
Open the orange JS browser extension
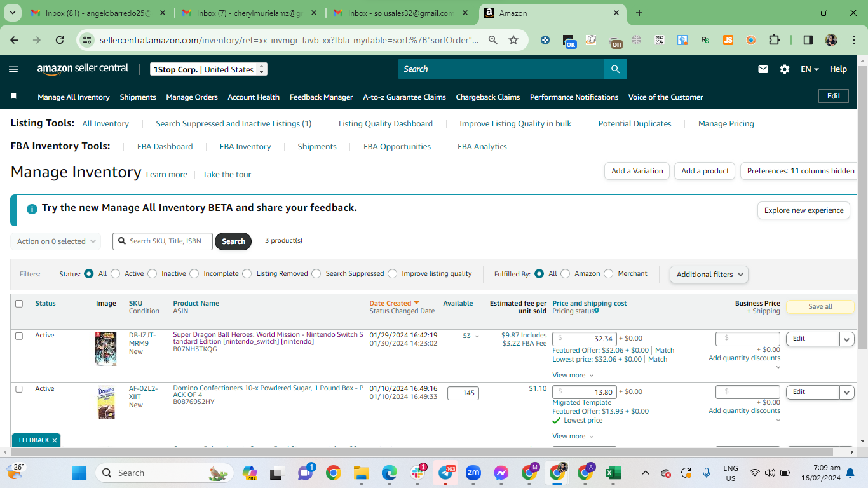pyautogui.click(x=728, y=40)
